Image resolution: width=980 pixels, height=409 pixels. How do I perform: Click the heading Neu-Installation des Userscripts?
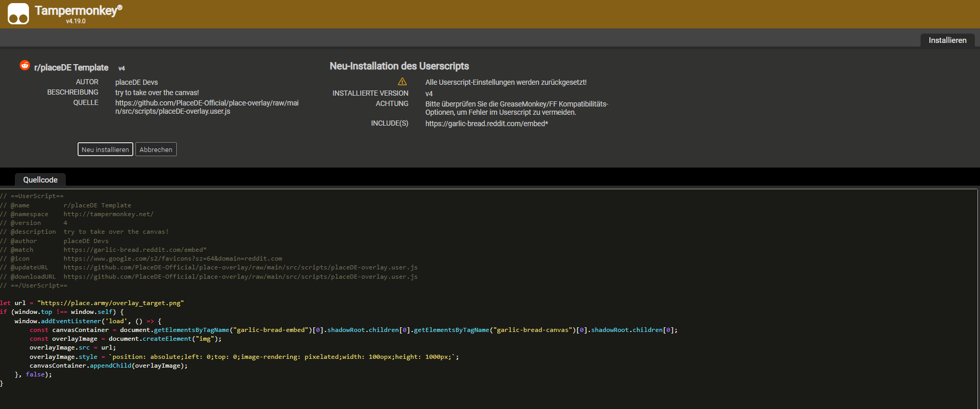[400, 66]
